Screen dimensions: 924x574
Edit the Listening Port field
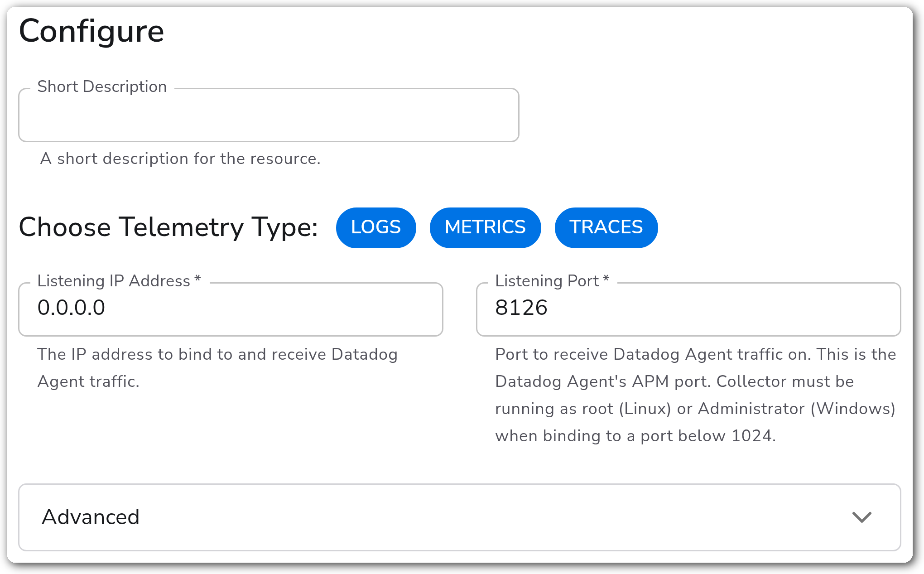[688, 309]
